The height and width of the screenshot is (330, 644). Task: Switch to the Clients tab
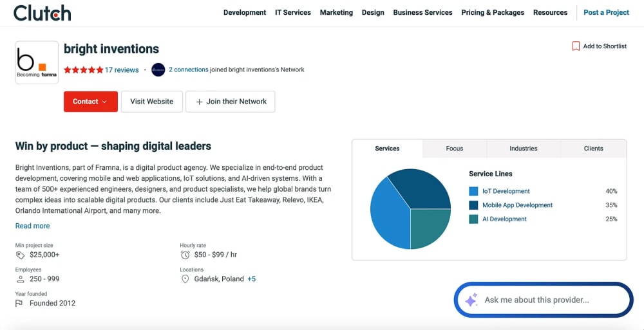(594, 149)
